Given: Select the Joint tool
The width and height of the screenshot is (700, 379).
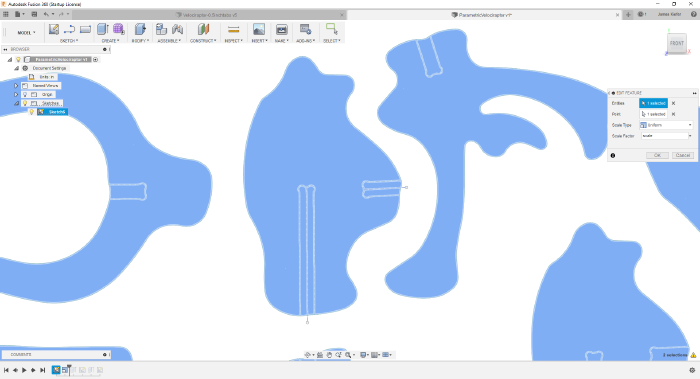Looking at the screenshot, I should tap(177, 29).
